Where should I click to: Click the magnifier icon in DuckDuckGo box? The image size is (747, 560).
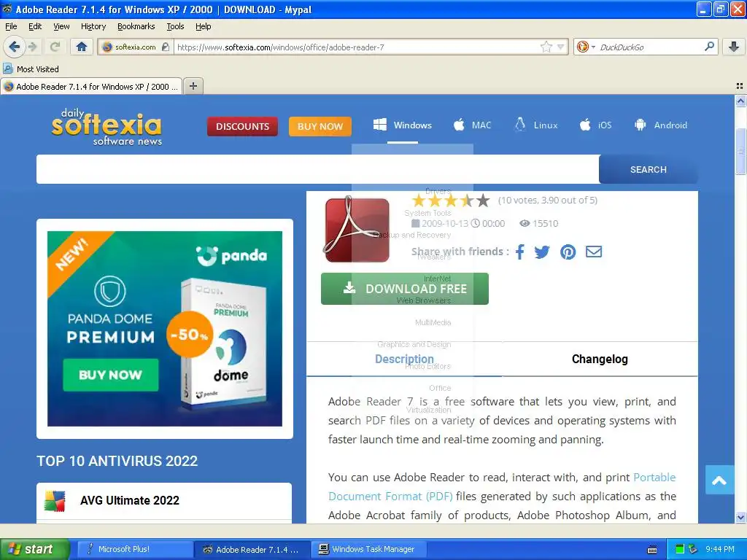[709, 46]
